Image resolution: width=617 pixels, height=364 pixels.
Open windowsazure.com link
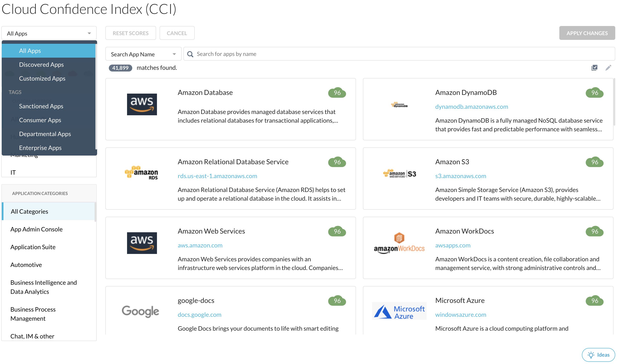(x=460, y=315)
